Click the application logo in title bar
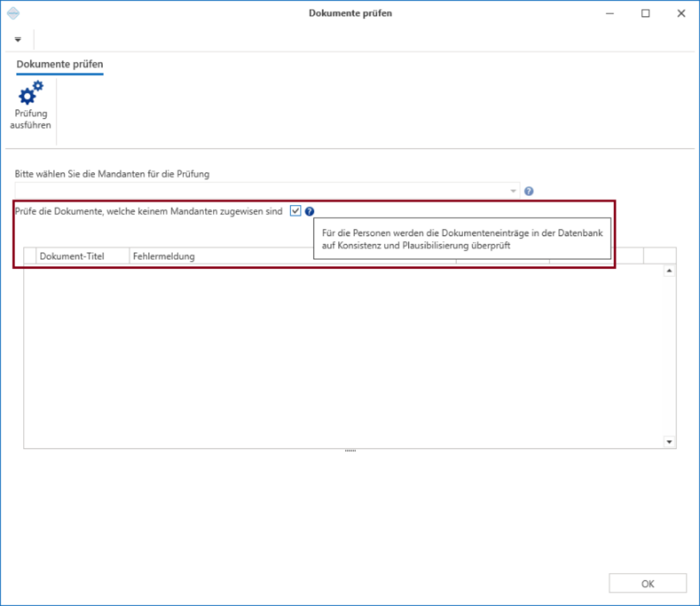Screen dimensions: 700x606 click(x=13, y=13)
